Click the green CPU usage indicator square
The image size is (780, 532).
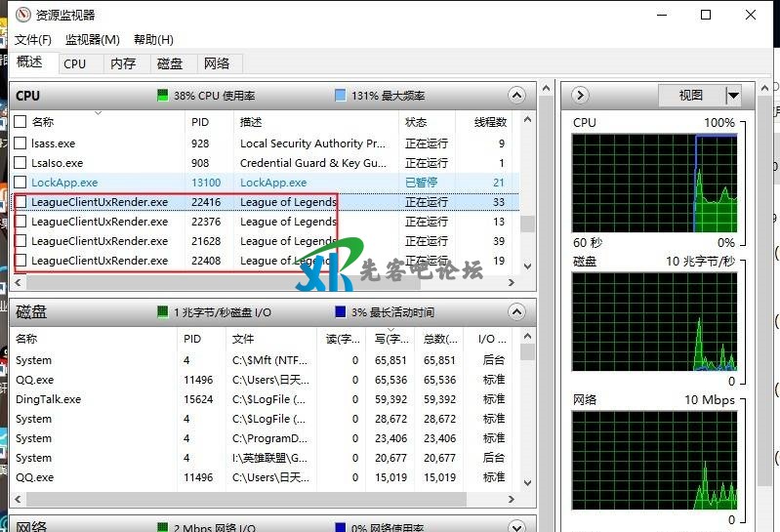163,96
